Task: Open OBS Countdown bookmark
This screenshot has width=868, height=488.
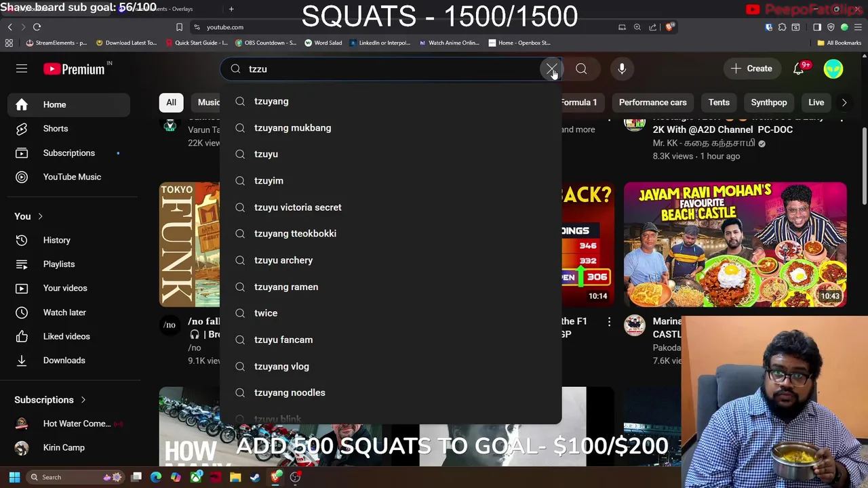Action: coord(266,43)
